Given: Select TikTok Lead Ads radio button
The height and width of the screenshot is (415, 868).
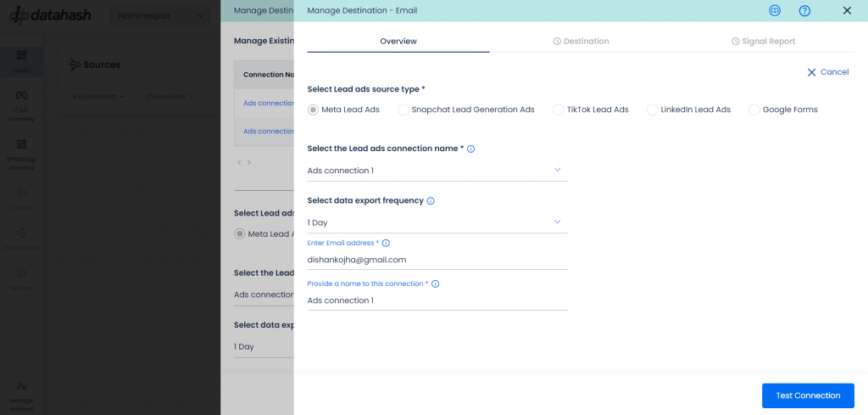Looking at the screenshot, I should pyautogui.click(x=558, y=109).
